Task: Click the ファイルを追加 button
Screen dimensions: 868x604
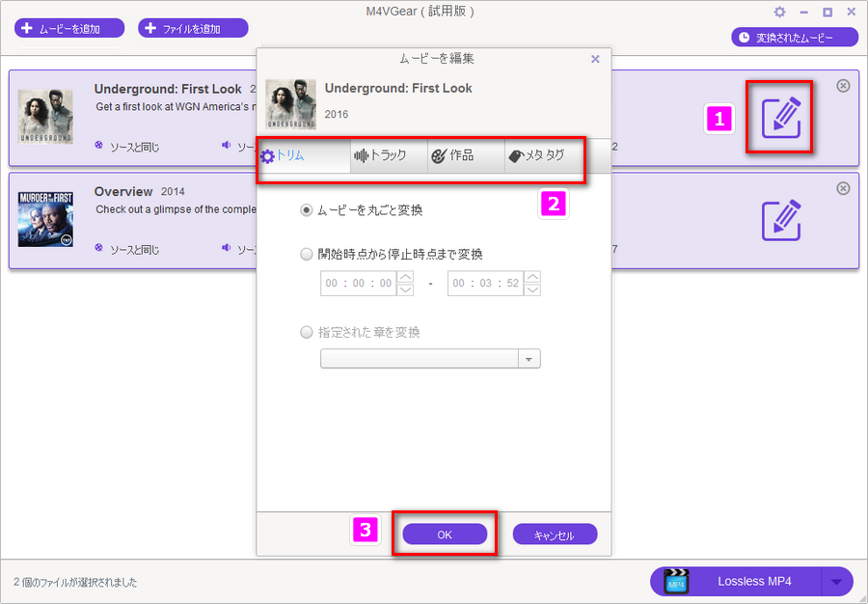Action: [x=193, y=28]
